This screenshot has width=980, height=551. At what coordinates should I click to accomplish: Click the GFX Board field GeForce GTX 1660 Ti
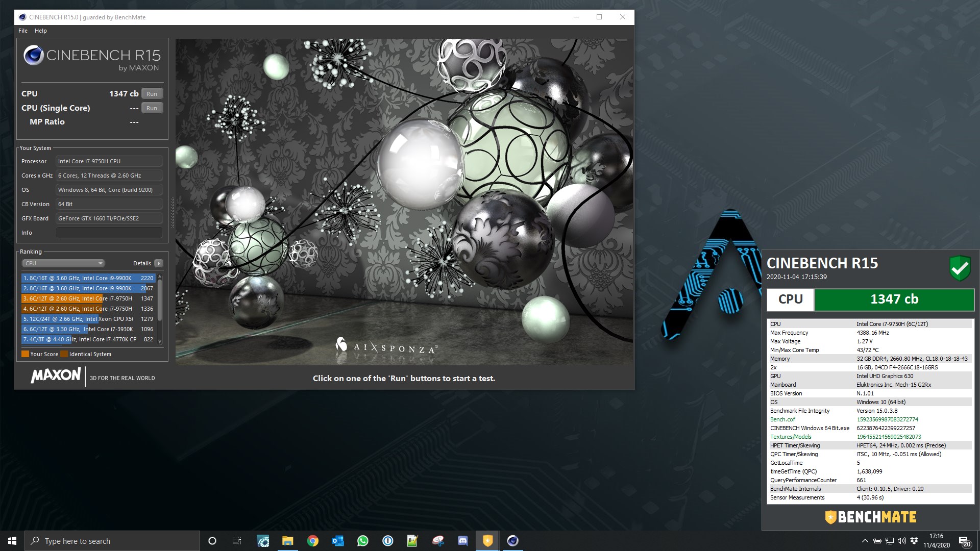pos(109,218)
